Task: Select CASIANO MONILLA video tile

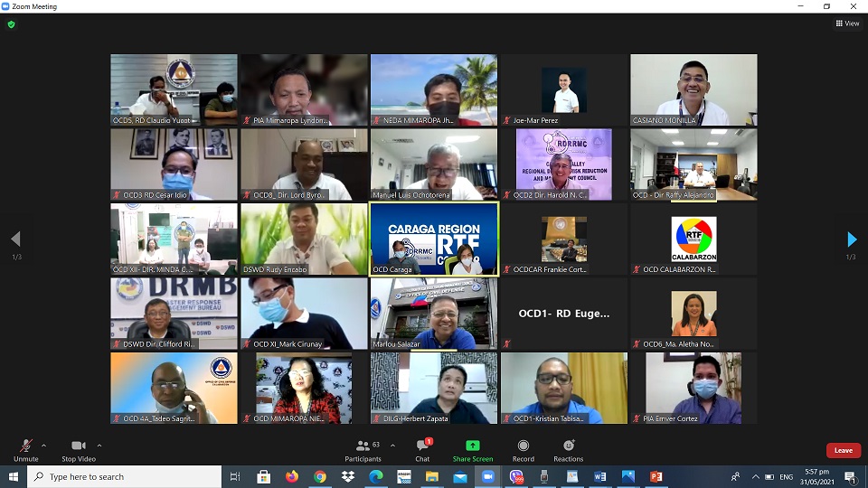Action: (693, 89)
